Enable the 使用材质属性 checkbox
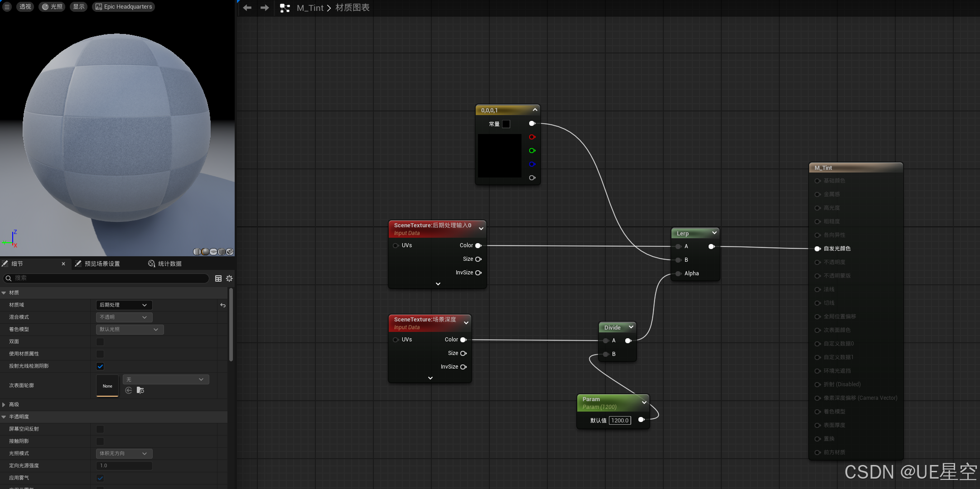This screenshot has width=980, height=489. pyautogui.click(x=100, y=354)
